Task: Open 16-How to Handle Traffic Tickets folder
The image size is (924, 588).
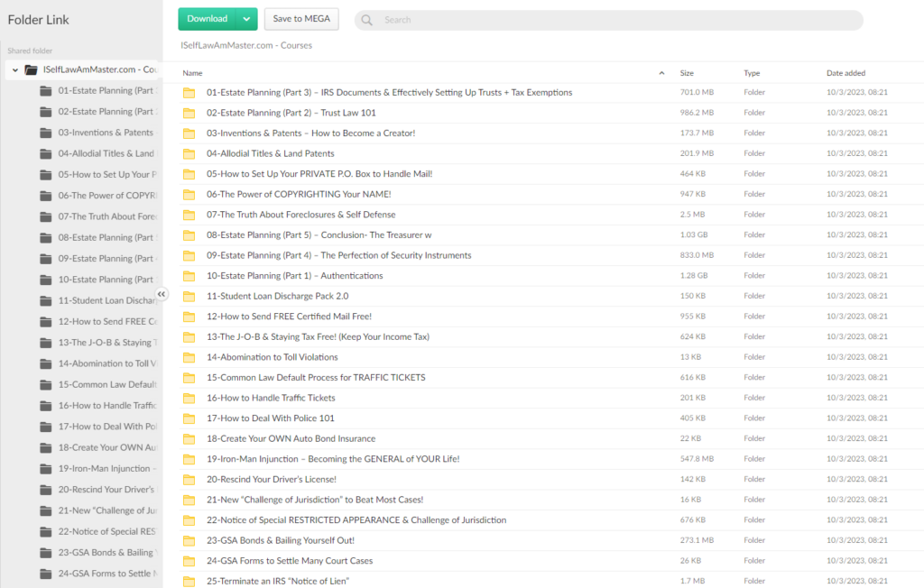Action: tap(271, 398)
